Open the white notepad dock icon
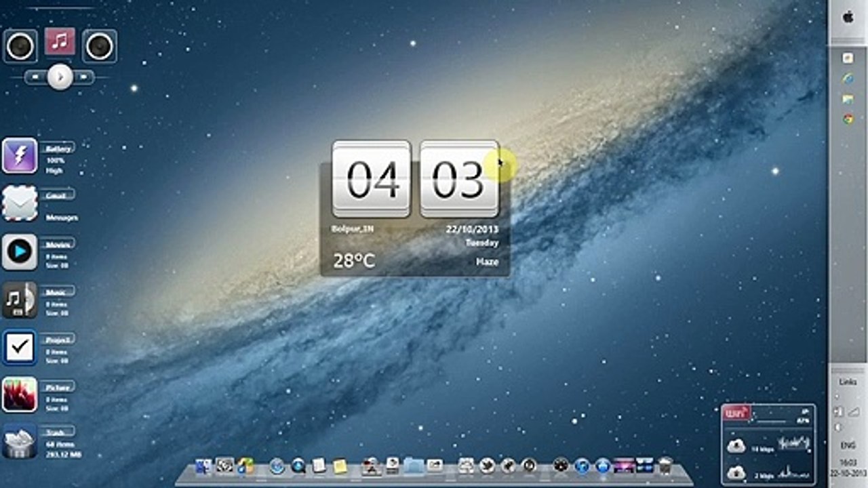This screenshot has width=868, height=488. [319, 466]
